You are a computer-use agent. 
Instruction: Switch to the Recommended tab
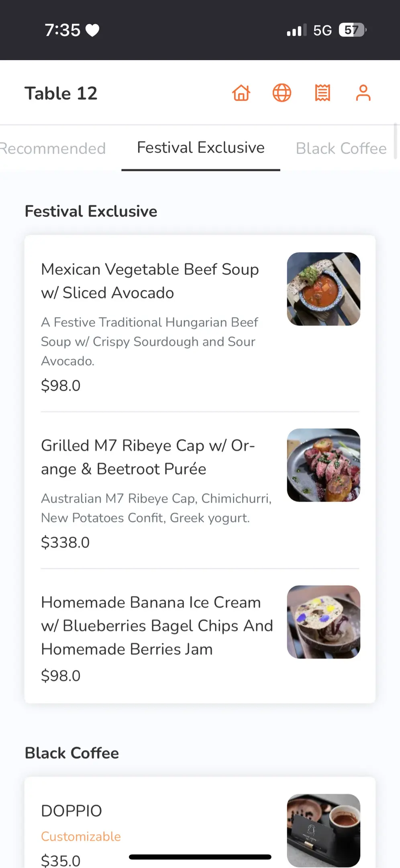pyautogui.click(x=53, y=149)
